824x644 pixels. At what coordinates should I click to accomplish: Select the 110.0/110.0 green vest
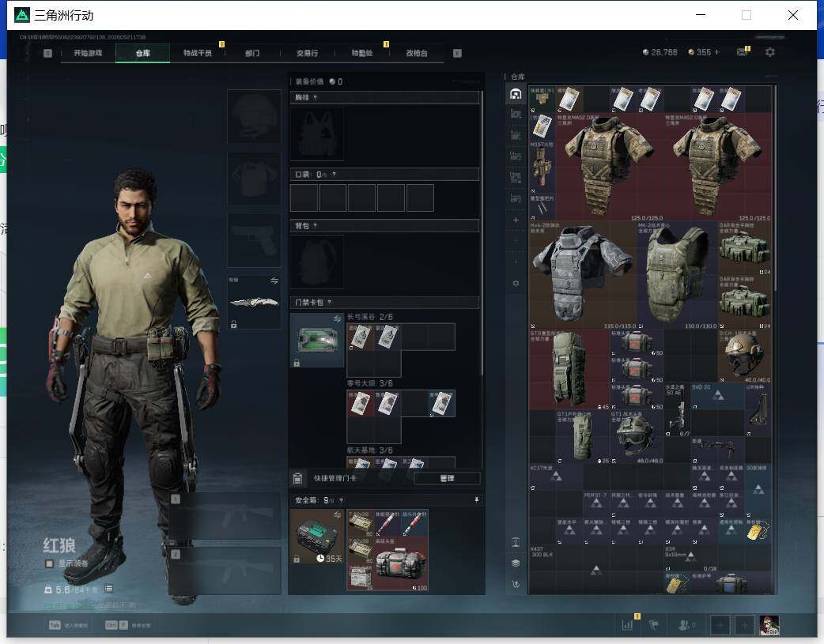[x=678, y=275]
